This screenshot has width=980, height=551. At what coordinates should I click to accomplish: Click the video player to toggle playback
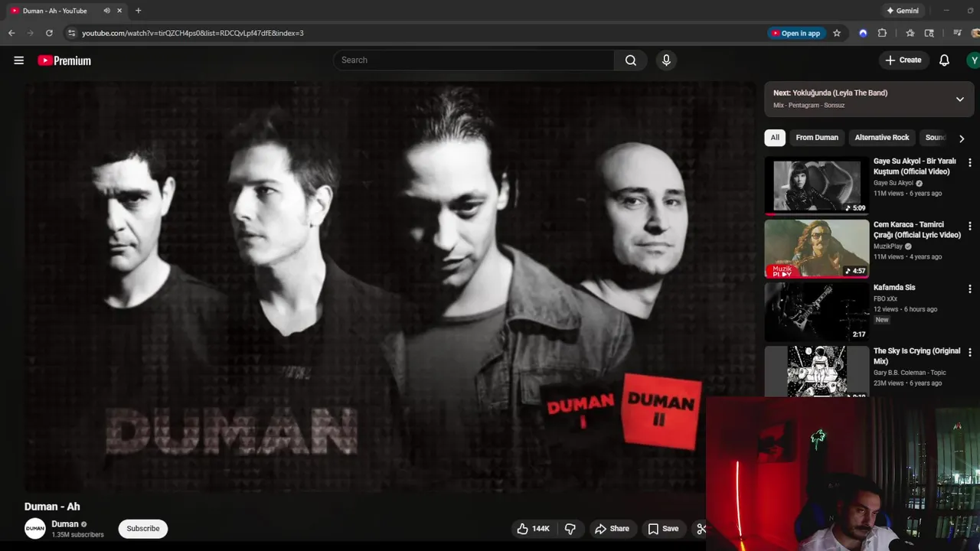tap(390, 287)
